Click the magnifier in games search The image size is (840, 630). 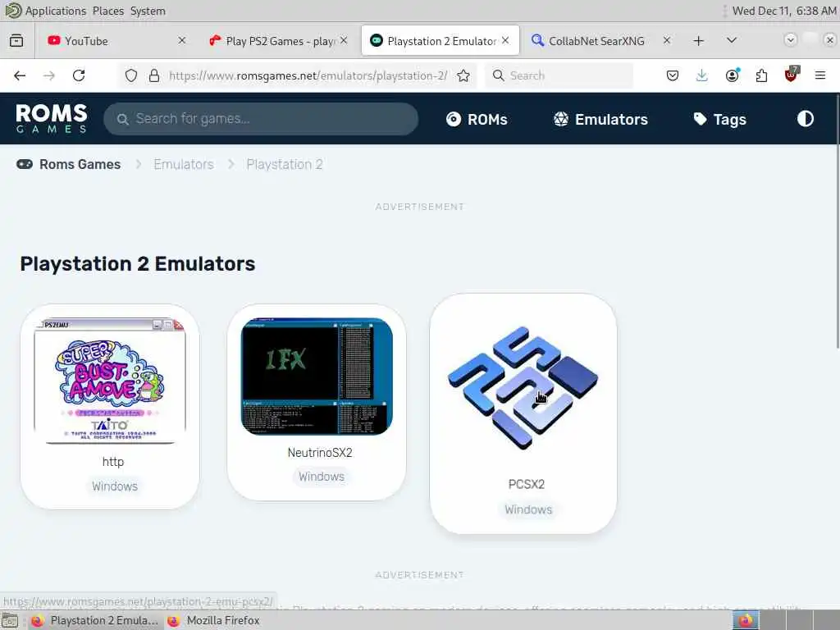123,119
